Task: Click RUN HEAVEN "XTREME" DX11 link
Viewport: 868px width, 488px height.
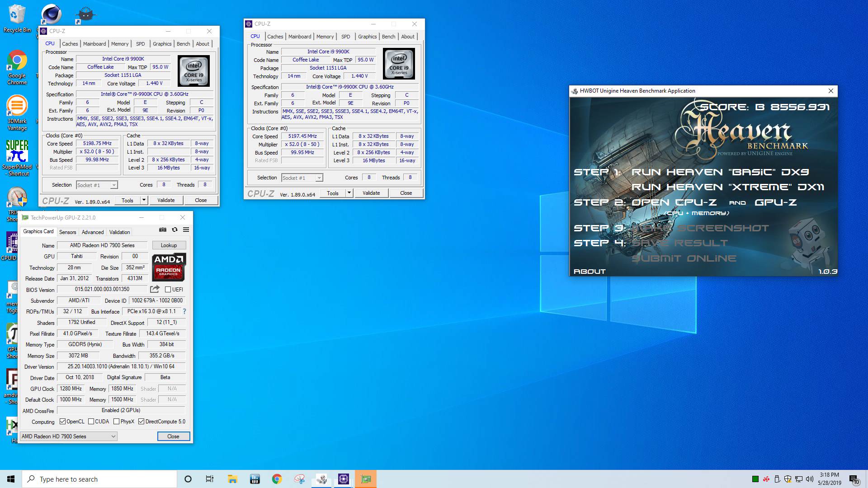Action: [x=728, y=187]
